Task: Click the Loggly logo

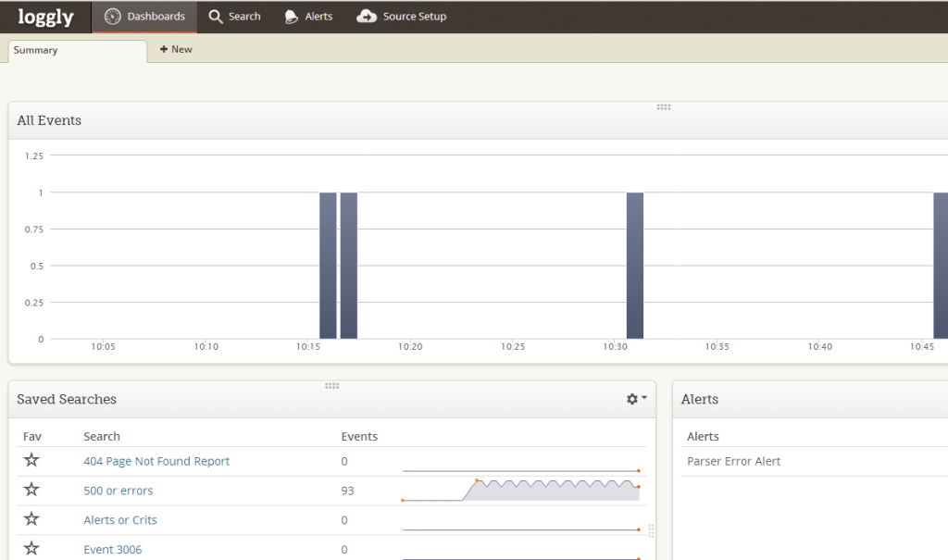Action: tap(45, 17)
